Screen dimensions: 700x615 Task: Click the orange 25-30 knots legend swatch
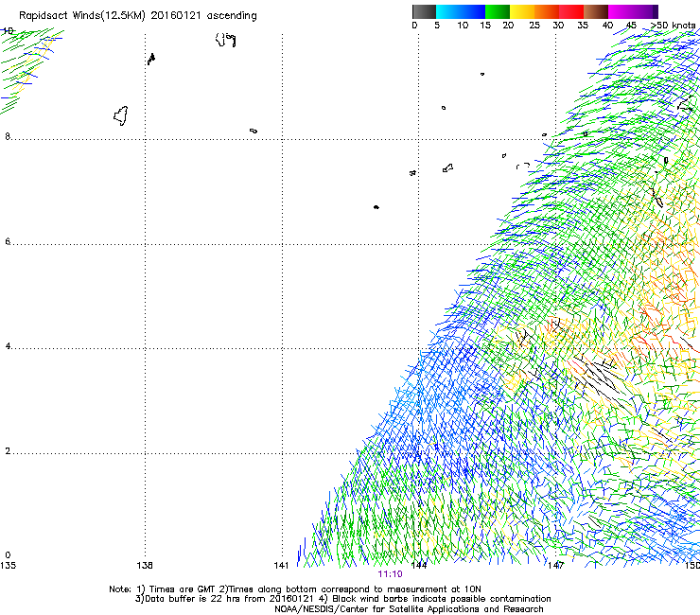[x=547, y=11]
